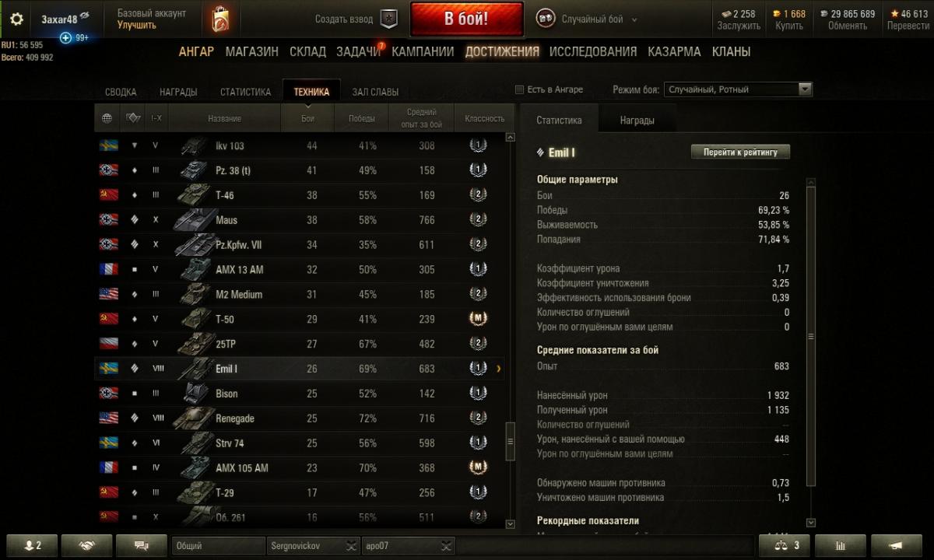This screenshot has width=934, height=560.
Task: Sort vehicles by nation globe icon
Action: pyautogui.click(x=107, y=118)
